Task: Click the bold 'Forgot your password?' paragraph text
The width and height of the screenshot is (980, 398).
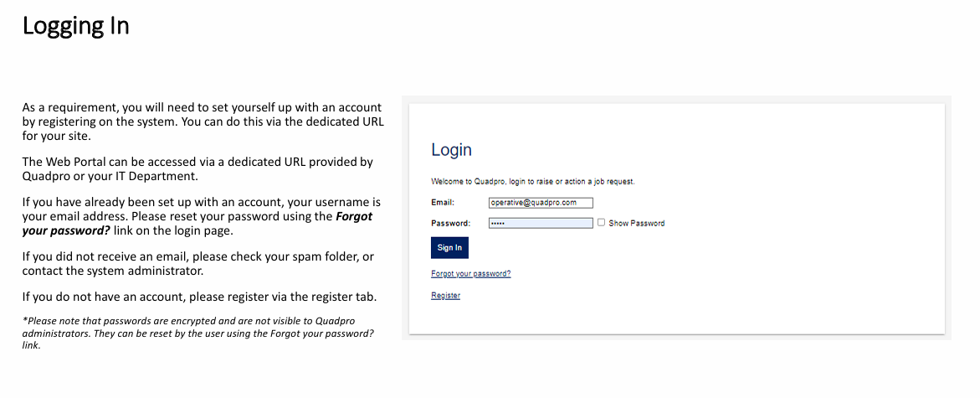Action: pos(198,224)
